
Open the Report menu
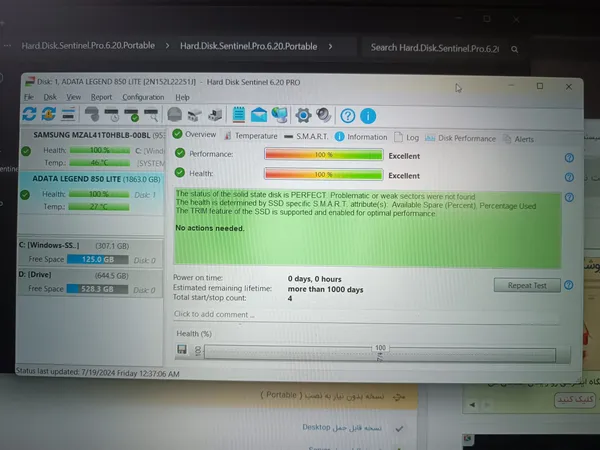[x=101, y=97]
